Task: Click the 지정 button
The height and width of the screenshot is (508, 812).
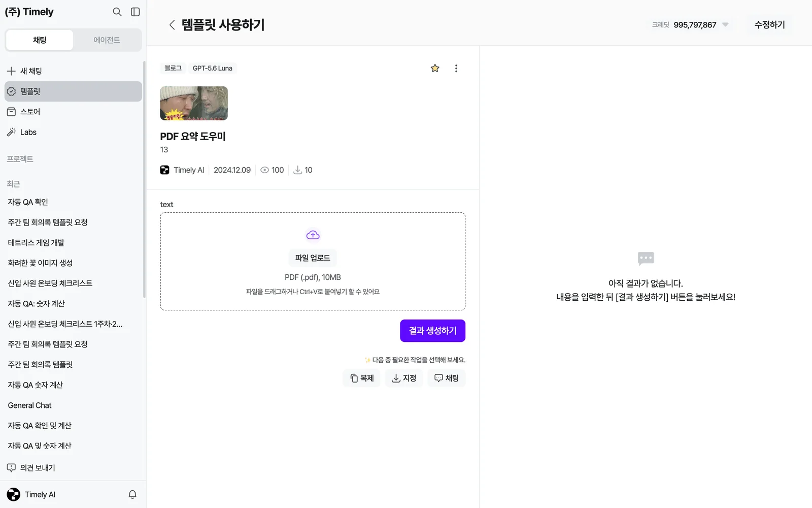Action: [x=404, y=378]
